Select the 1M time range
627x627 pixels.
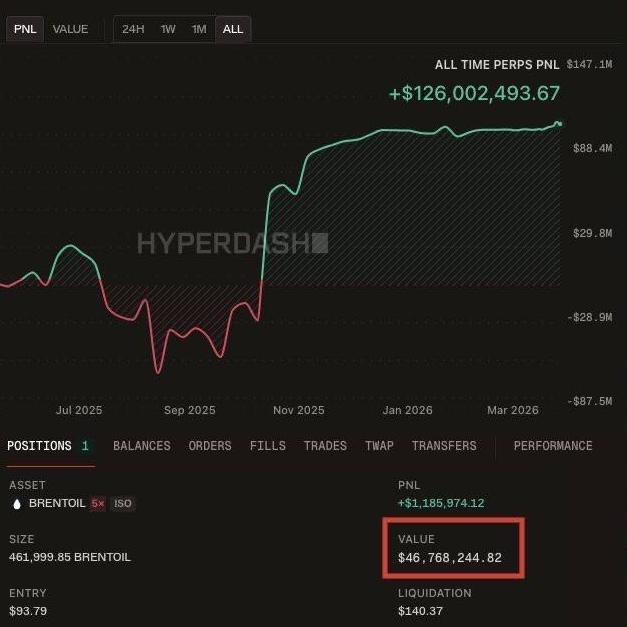(199, 29)
